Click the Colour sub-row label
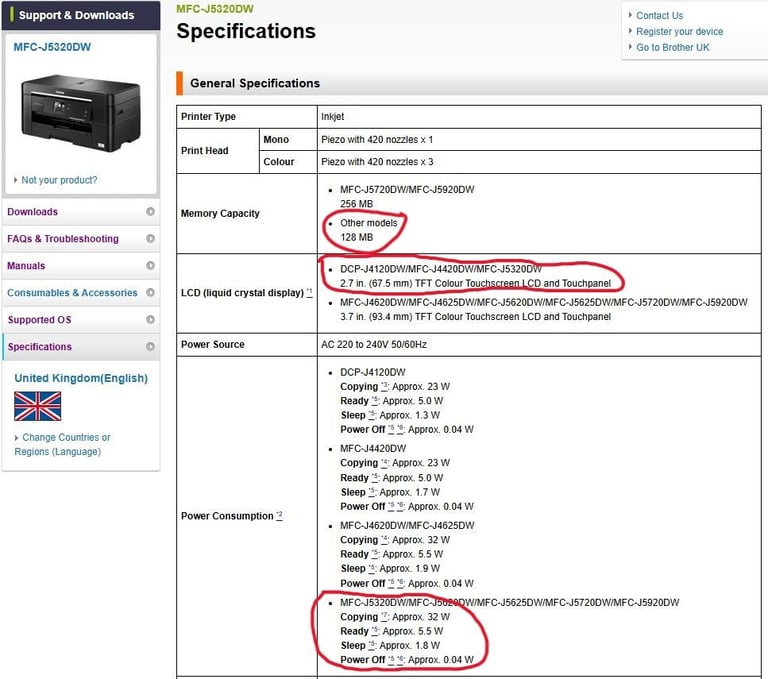 click(279, 162)
